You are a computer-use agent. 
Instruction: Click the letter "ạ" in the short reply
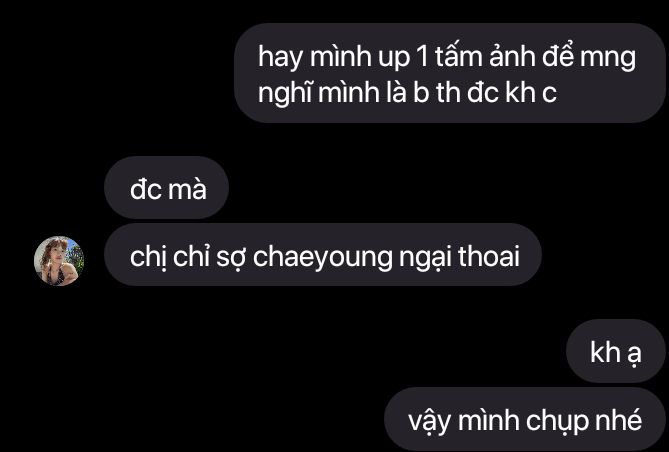click(635, 353)
